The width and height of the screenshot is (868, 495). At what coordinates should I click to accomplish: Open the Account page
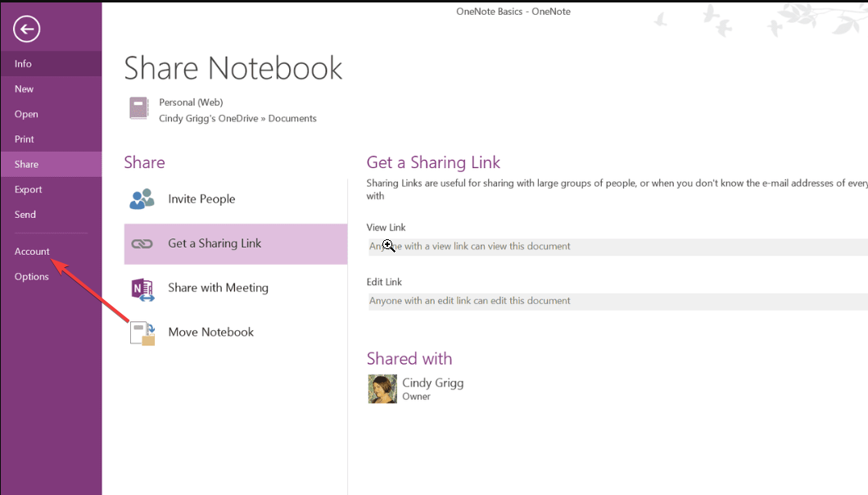coord(51,252)
